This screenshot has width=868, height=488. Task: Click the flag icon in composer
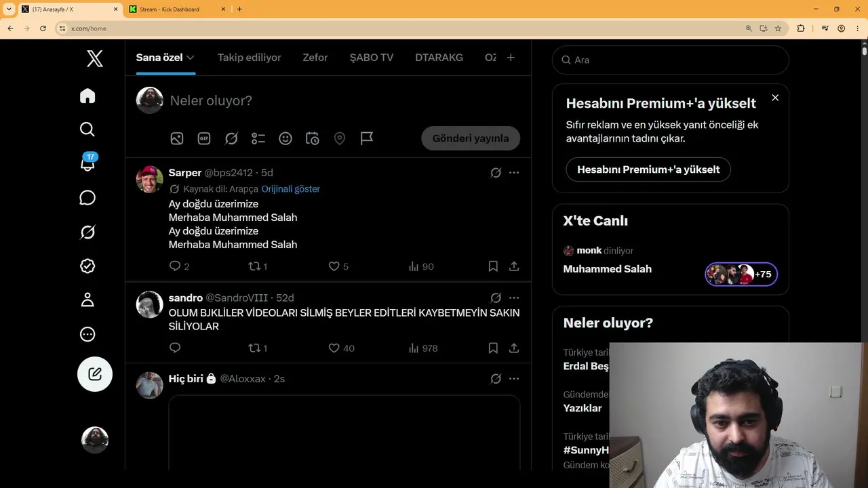[x=367, y=138]
